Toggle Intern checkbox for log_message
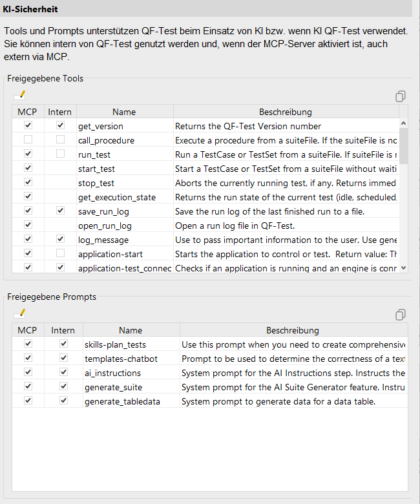This screenshot has height=504, width=420. tap(60, 239)
